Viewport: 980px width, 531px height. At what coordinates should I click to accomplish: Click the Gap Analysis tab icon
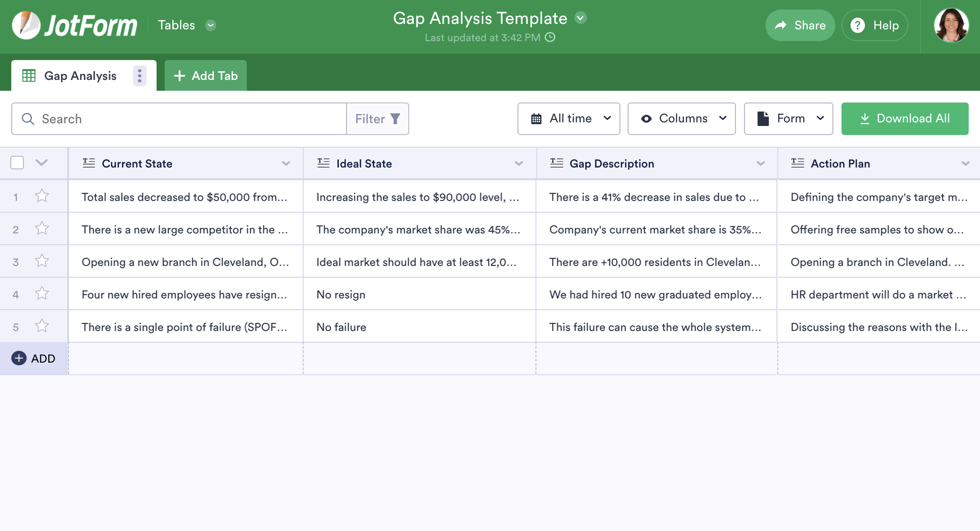(28, 75)
